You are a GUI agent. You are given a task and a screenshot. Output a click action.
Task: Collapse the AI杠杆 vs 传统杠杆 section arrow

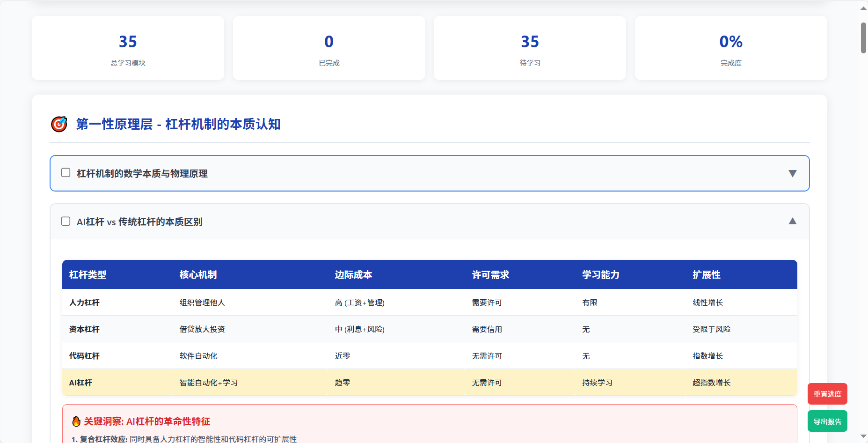pyautogui.click(x=792, y=221)
